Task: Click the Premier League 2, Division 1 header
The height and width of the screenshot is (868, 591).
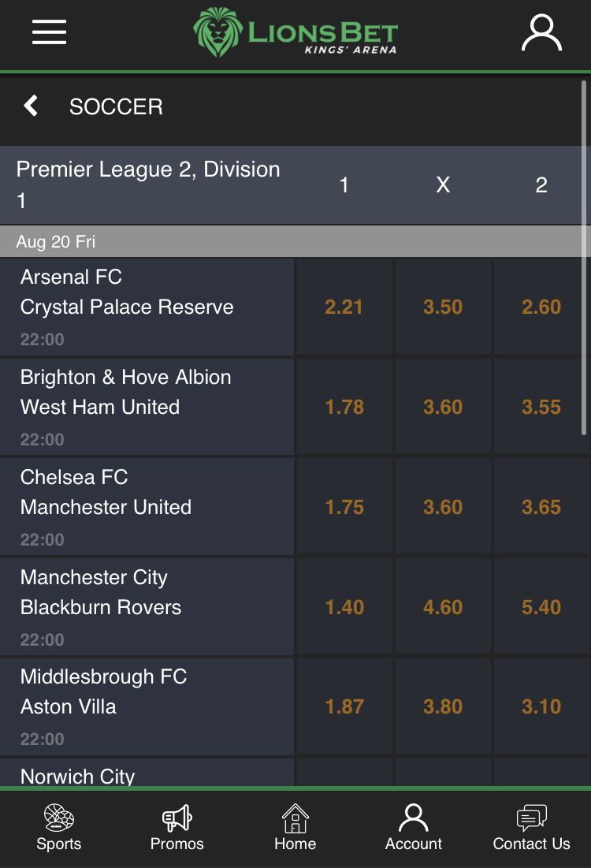Action: click(148, 184)
